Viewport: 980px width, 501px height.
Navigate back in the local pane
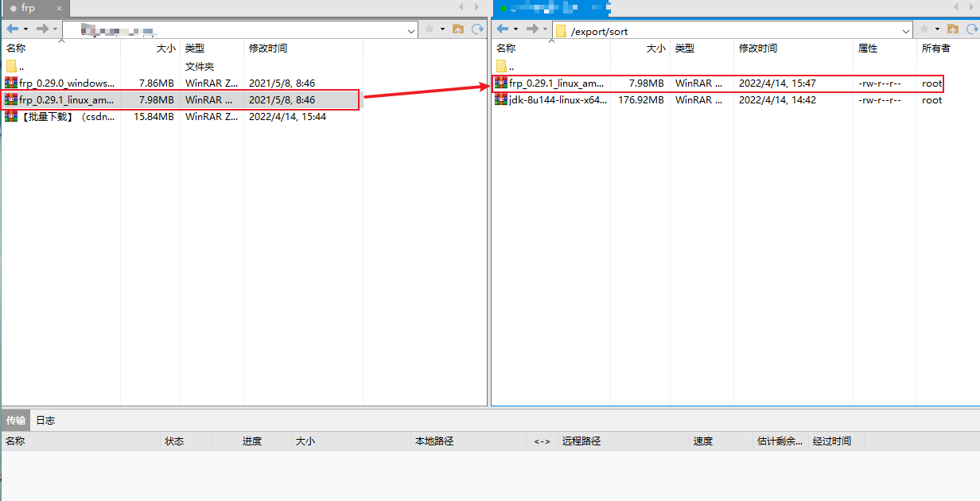tap(13, 29)
